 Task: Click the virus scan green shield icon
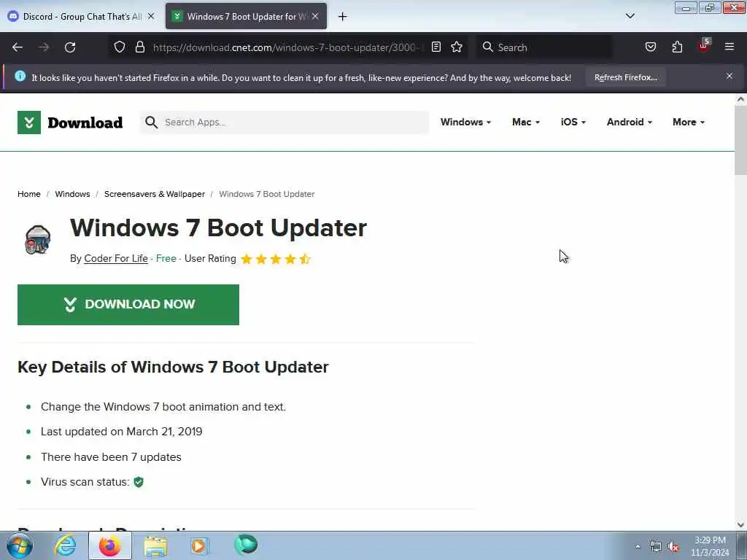pyautogui.click(x=139, y=482)
